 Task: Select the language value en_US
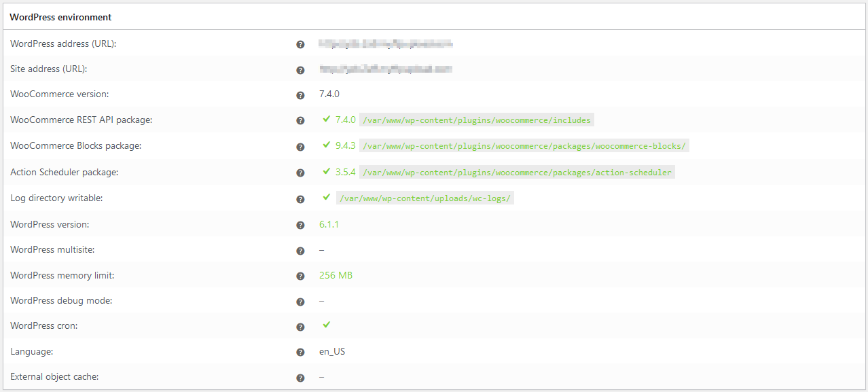[x=332, y=352]
